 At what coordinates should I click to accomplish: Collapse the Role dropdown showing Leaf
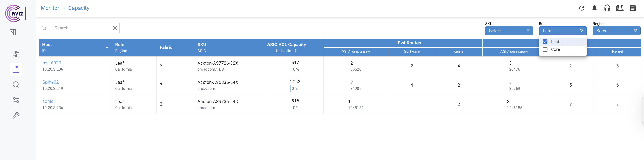click(x=563, y=31)
